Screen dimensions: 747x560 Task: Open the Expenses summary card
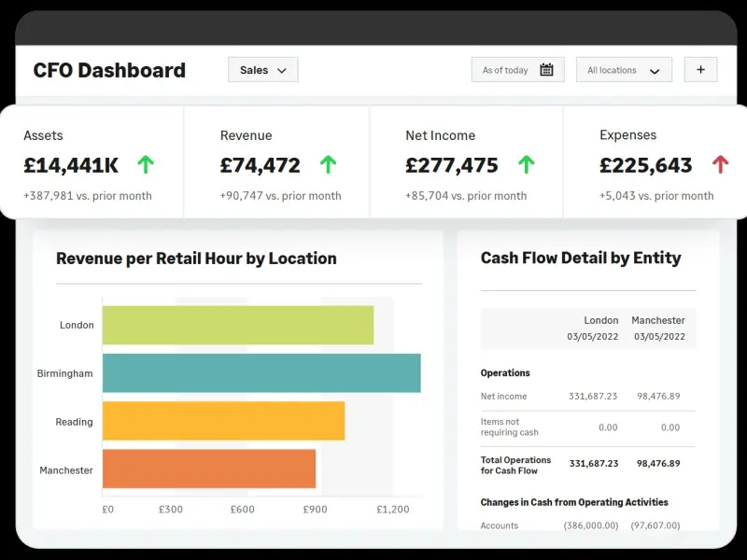[x=654, y=165]
